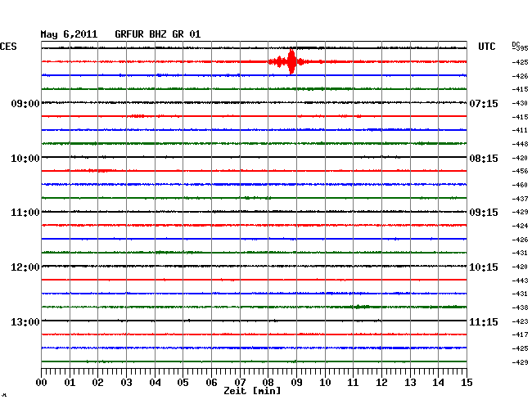Click the DC offset value '-424'
The image size is (532, 404).
click(x=520, y=226)
